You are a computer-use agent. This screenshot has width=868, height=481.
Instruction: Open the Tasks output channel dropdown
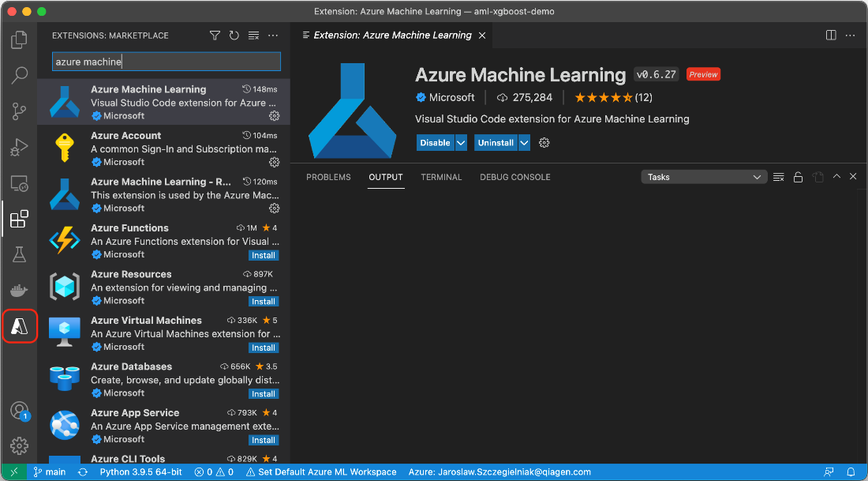point(704,178)
